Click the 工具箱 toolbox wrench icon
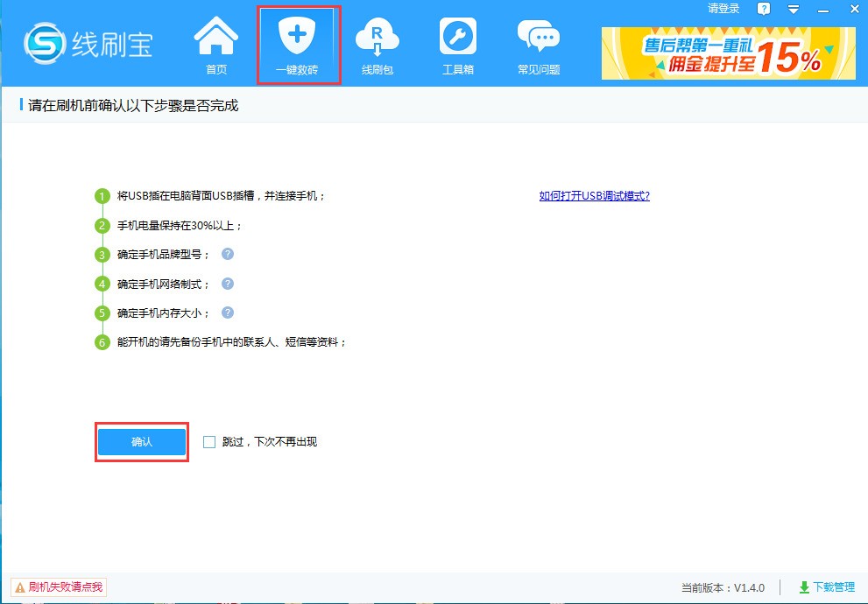This screenshot has width=868, height=604. [x=457, y=37]
